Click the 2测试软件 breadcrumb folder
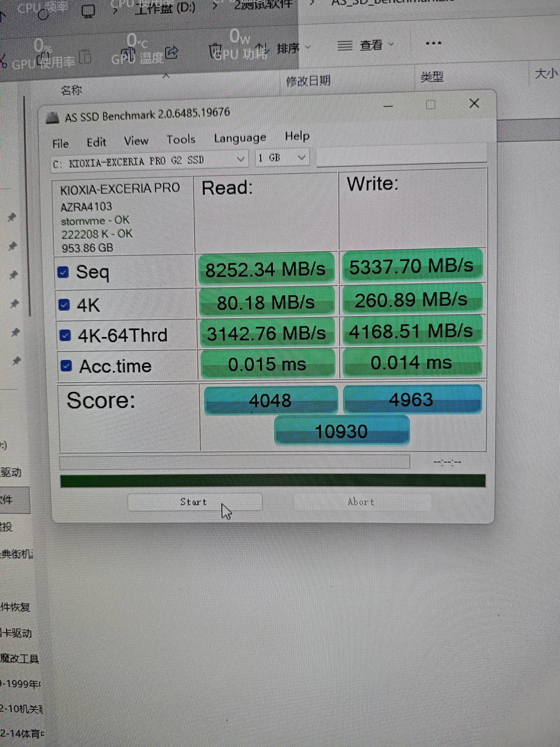The width and height of the screenshot is (560, 747). pos(263,4)
